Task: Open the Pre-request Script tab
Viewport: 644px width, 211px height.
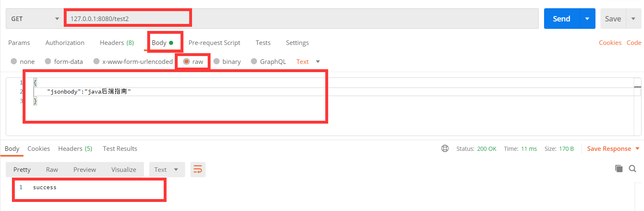Action: pyautogui.click(x=214, y=42)
